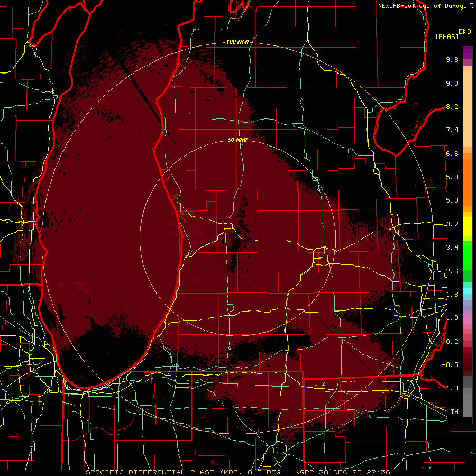The width and height of the screenshot is (476, 476).
Task: Pick the cyan legend band above 1.8
Action: 467,291
